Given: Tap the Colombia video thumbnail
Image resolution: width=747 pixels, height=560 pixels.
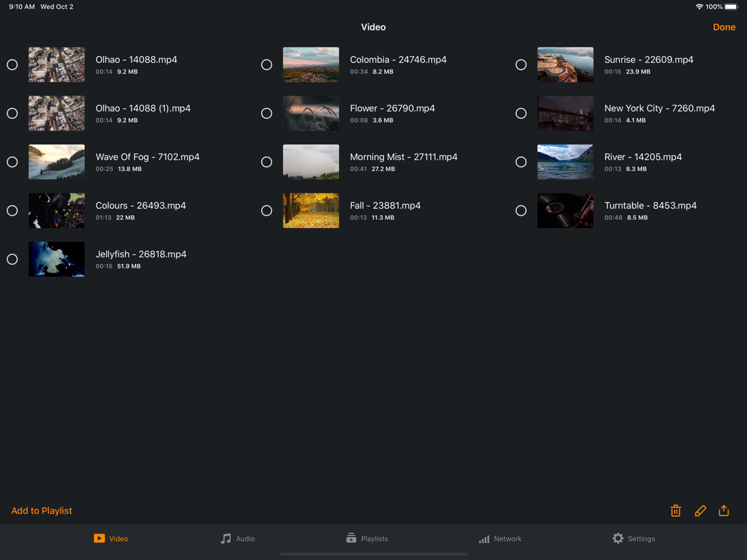Looking at the screenshot, I should tap(311, 65).
